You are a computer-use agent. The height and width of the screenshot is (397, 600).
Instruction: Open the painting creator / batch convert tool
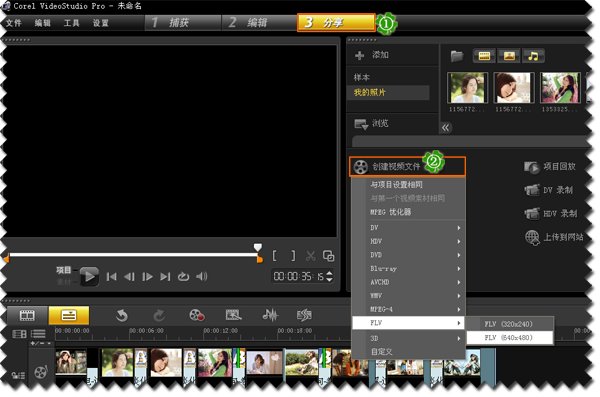(x=233, y=315)
